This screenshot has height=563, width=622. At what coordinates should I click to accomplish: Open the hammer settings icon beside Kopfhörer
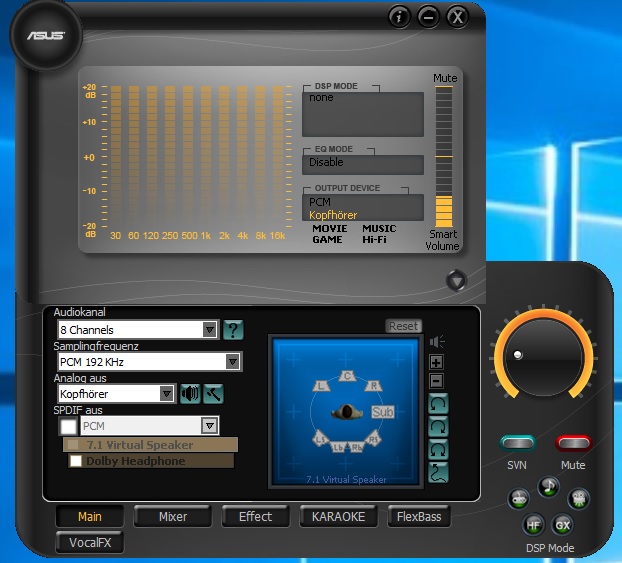(213, 394)
